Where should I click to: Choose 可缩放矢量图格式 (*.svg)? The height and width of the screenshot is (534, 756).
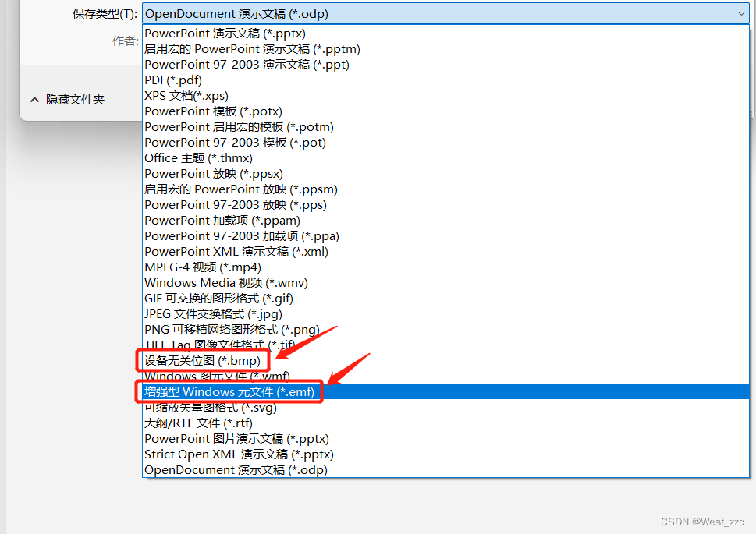coord(445,407)
